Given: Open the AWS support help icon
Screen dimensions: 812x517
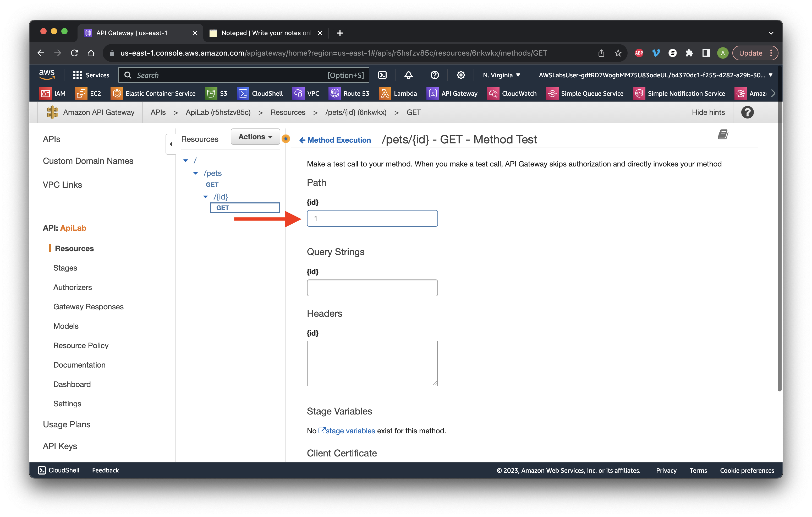Looking at the screenshot, I should pyautogui.click(x=435, y=75).
